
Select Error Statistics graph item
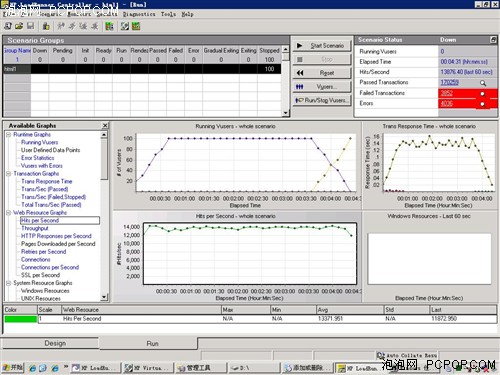pos(37,158)
